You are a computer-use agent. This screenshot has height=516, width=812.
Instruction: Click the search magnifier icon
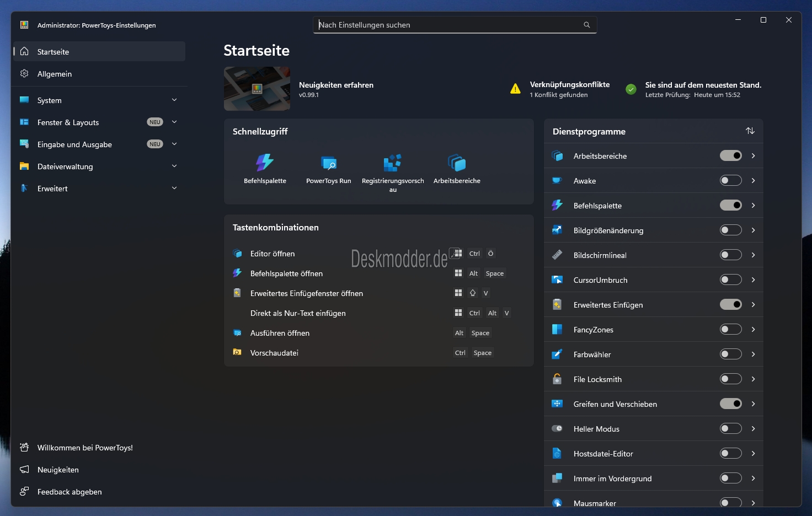586,25
